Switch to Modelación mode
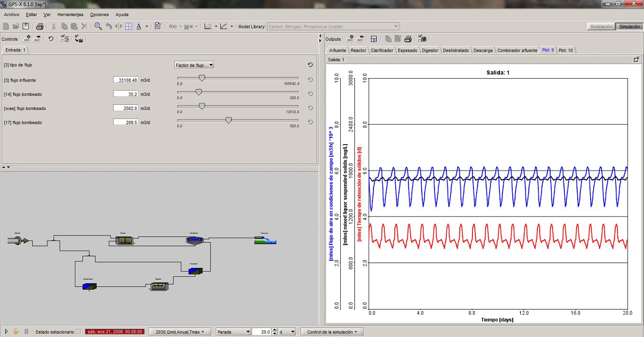The height and width of the screenshot is (337, 644). pos(601,27)
